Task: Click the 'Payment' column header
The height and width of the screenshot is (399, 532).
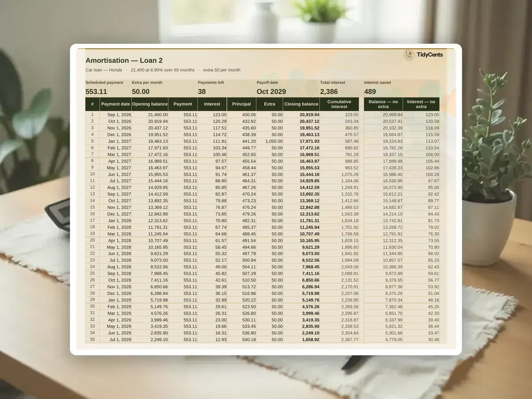Action: tap(183, 104)
